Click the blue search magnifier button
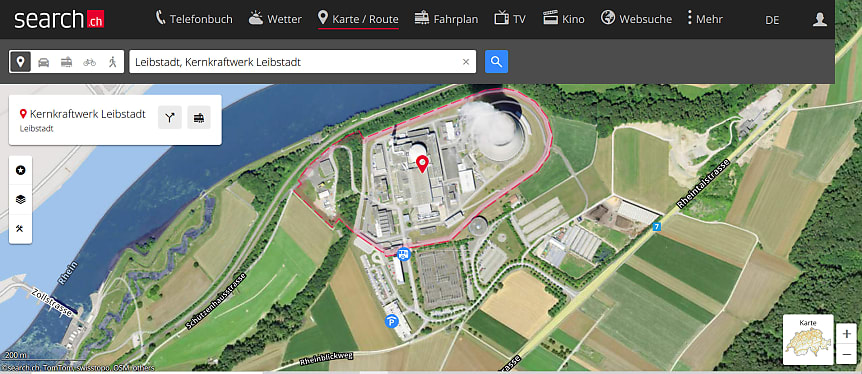Viewport: 862px width, 374px height. pos(496,62)
